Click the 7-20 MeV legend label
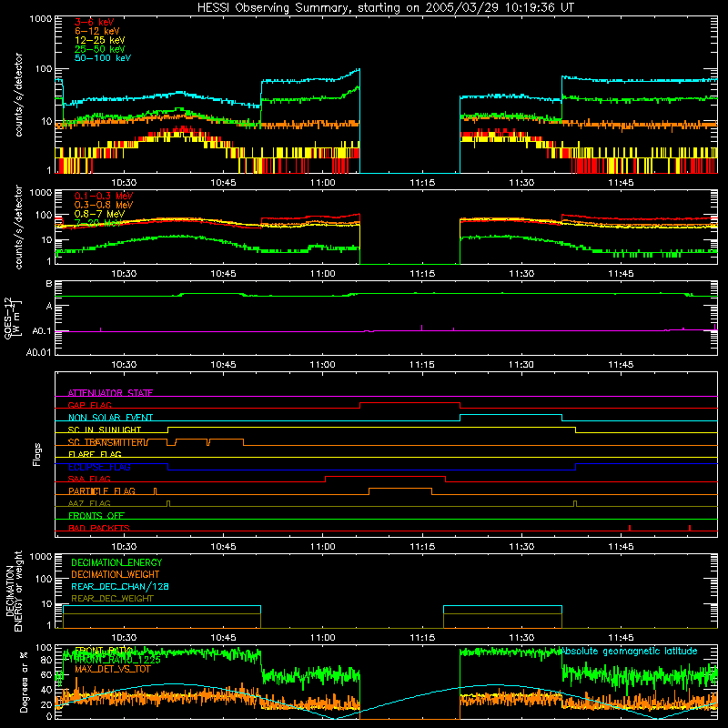 click(97, 223)
